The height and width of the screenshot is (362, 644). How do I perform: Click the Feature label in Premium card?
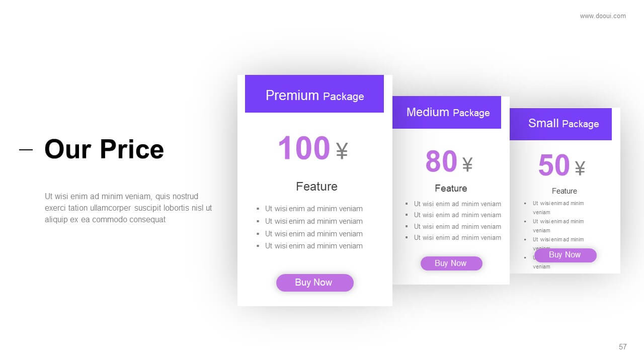[x=316, y=187]
